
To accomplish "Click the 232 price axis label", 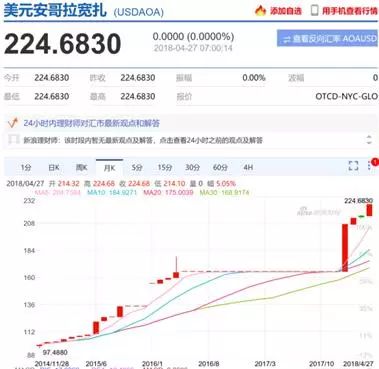I will 29,201.
